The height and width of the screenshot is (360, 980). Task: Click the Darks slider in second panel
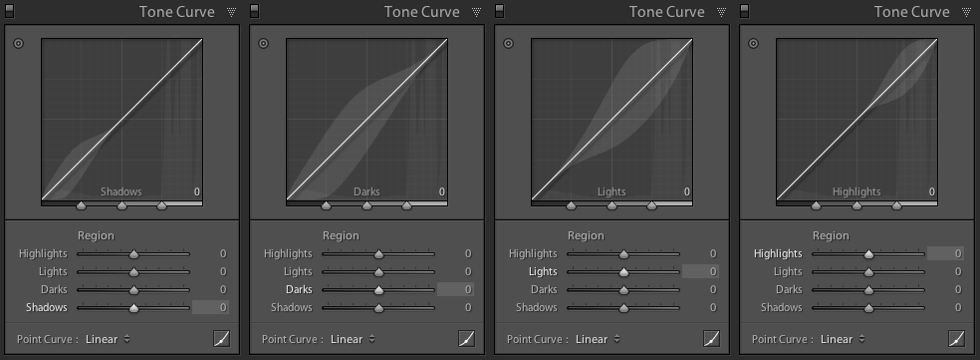point(378,290)
